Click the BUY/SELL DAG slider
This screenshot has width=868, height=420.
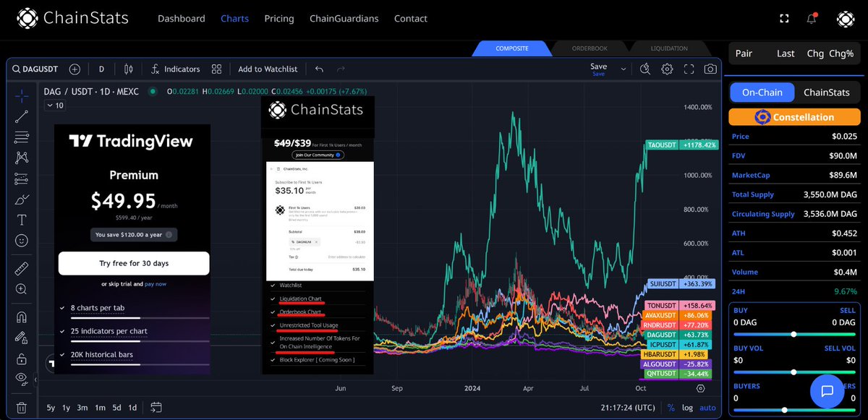tap(794, 335)
